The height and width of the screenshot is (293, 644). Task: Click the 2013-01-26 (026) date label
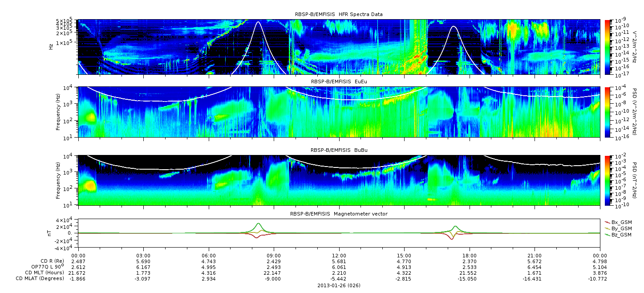339,285
